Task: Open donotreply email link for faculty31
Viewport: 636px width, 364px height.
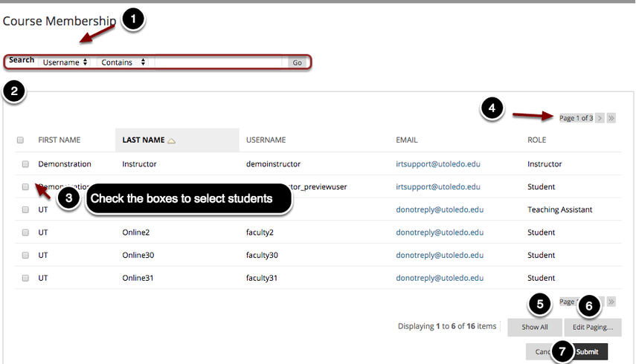Action: pyautogui.click(x=440, y=278)
